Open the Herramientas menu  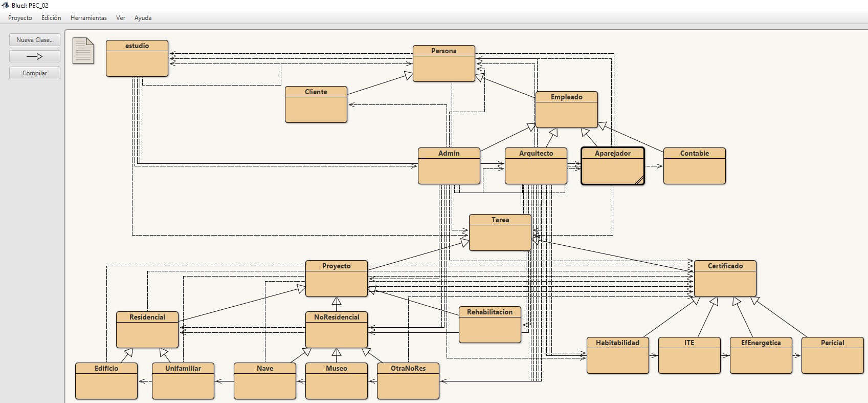[88, 18]
